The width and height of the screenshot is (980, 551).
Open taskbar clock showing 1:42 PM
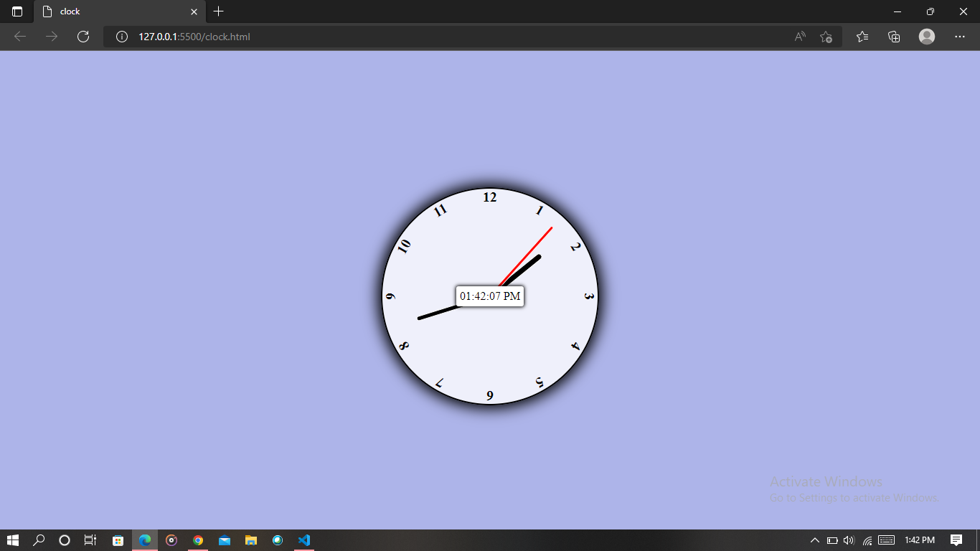[x=920, y=540]
